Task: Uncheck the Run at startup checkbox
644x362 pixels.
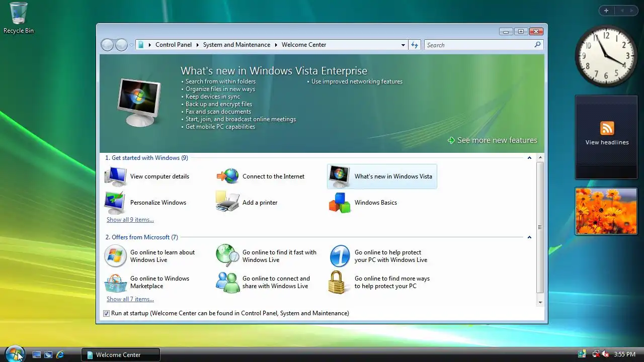Action: coord(106,313)
